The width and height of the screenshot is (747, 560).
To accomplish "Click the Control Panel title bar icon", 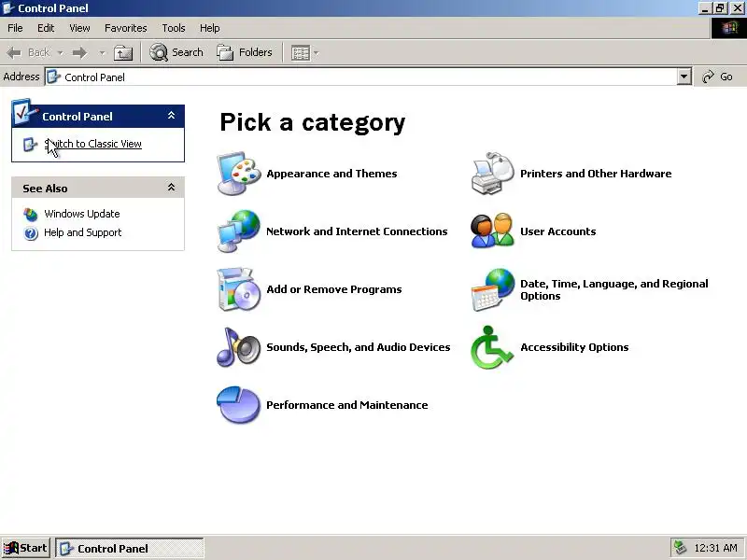I will [8, 8].
